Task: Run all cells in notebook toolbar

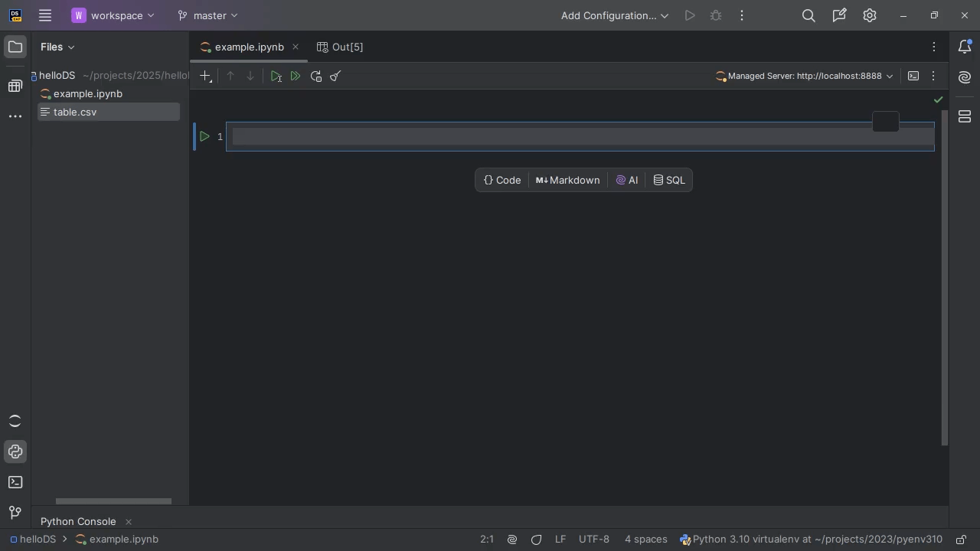Action: (x=296, y=77)
